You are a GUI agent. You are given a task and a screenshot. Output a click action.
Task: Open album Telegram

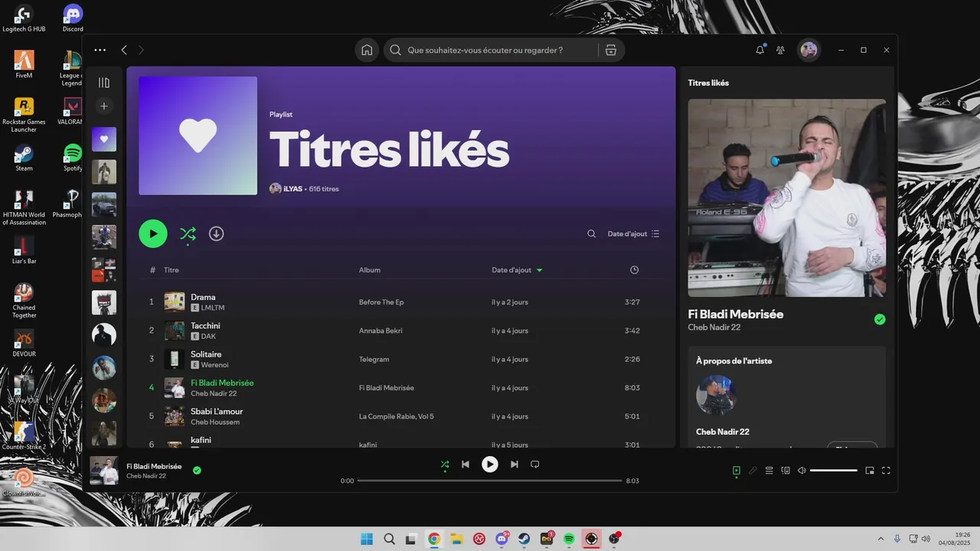click(374, 359)
